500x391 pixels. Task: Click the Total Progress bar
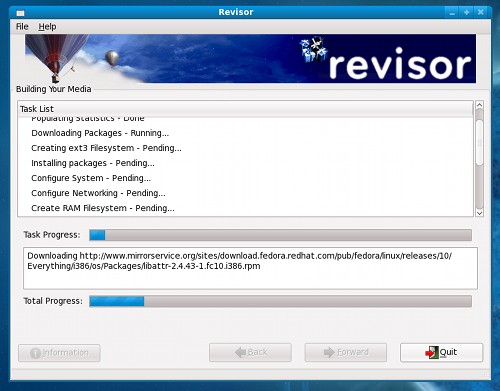pos(280,301)
